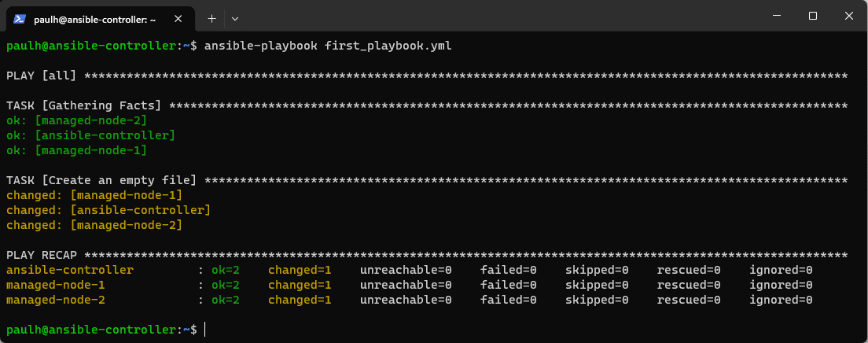Image resolution: width=868 pixels, height=343 pixels.
Task: Open a new tab with the plus button
Action: click(211, 18)
